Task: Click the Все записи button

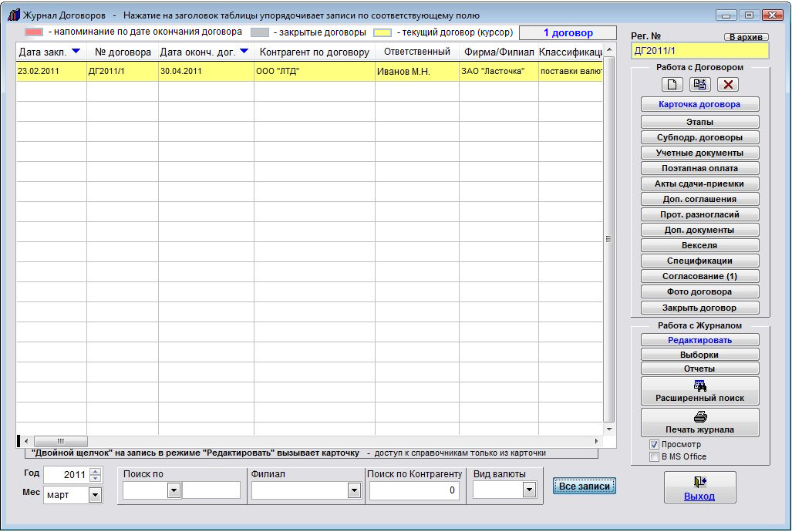Action: click(x=584, y=487)
